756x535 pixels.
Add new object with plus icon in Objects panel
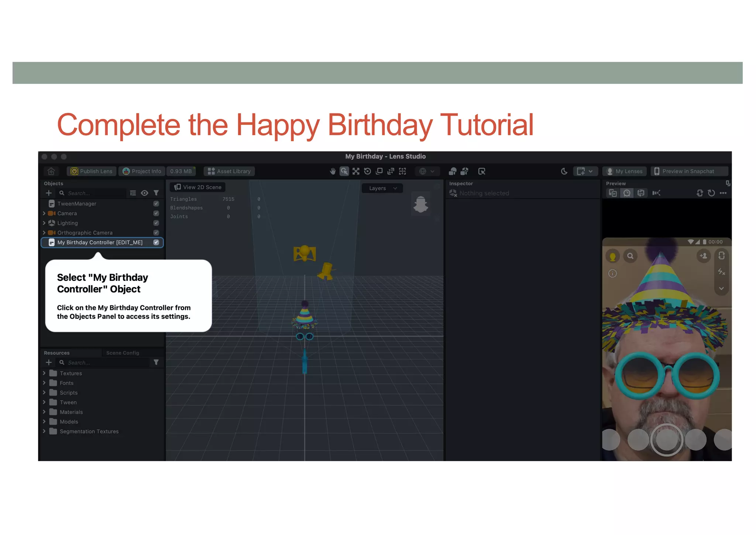click(49, 193)
